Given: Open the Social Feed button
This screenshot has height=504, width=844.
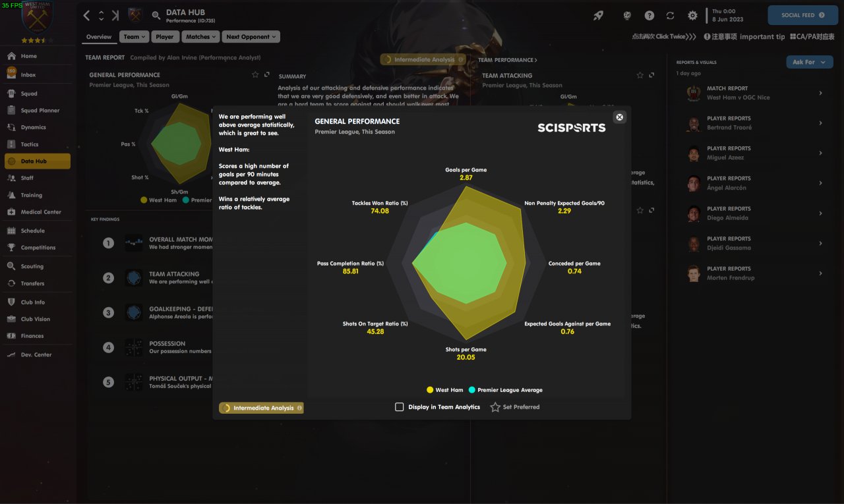Looking at the screenshot, I should pyautogui.click(x=802, y=15).
